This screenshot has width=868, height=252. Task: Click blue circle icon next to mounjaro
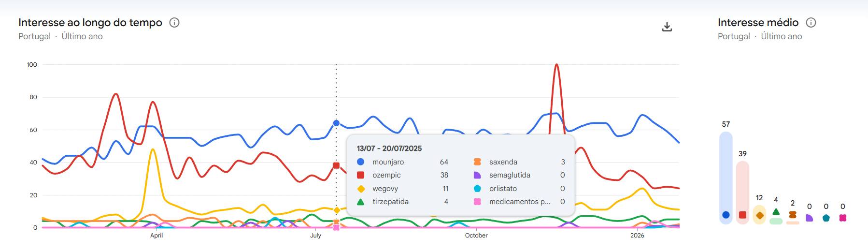[360, 162]
